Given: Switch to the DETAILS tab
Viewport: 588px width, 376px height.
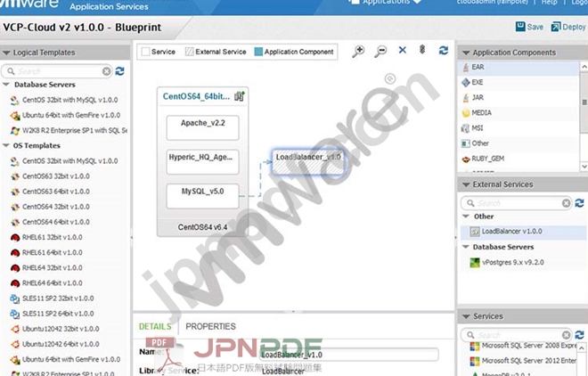Looking at the screenshot, I should [155, 326].
